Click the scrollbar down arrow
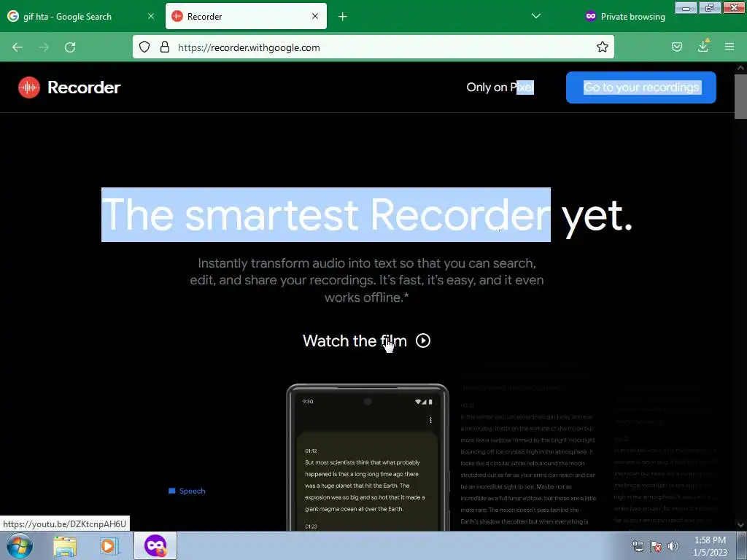 pos(740,525)
